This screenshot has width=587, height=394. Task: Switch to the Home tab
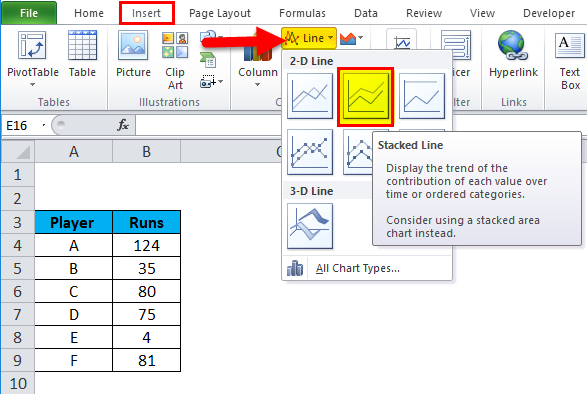click(89, 13)
